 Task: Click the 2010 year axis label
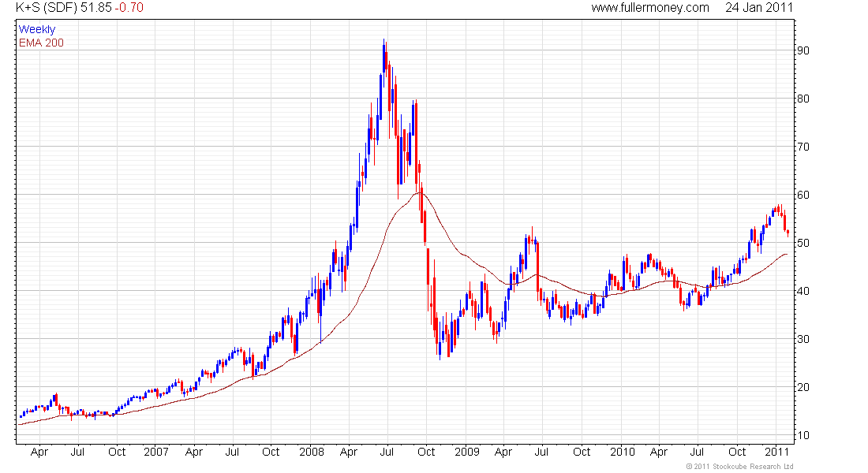[x=623, y=452]
